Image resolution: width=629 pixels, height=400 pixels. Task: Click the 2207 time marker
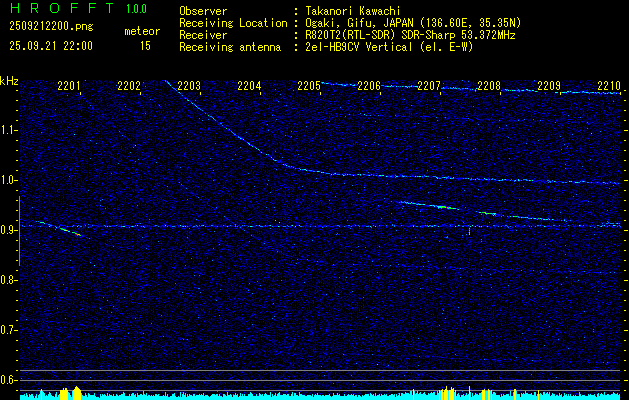pos(429,86)
